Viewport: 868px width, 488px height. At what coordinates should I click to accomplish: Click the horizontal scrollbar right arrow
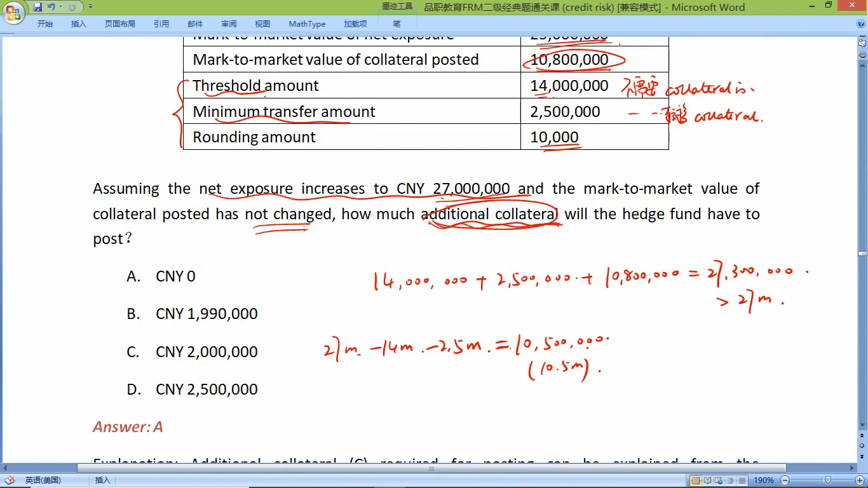851,468
